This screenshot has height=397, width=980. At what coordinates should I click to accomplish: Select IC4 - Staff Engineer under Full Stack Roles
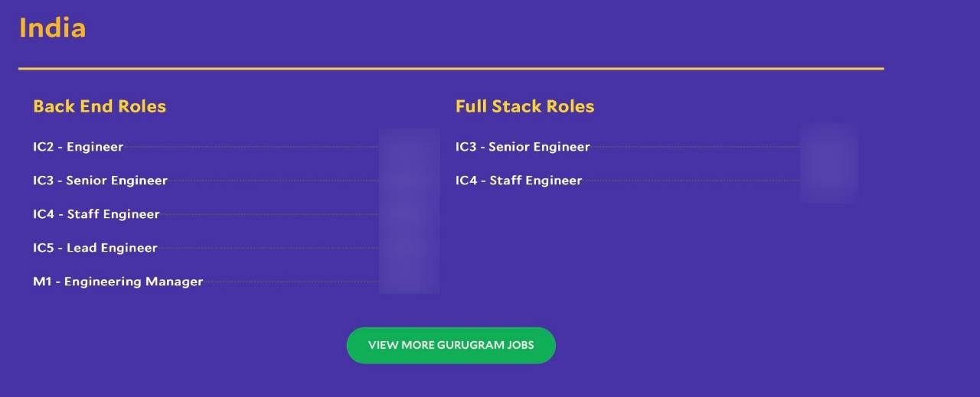519,181
